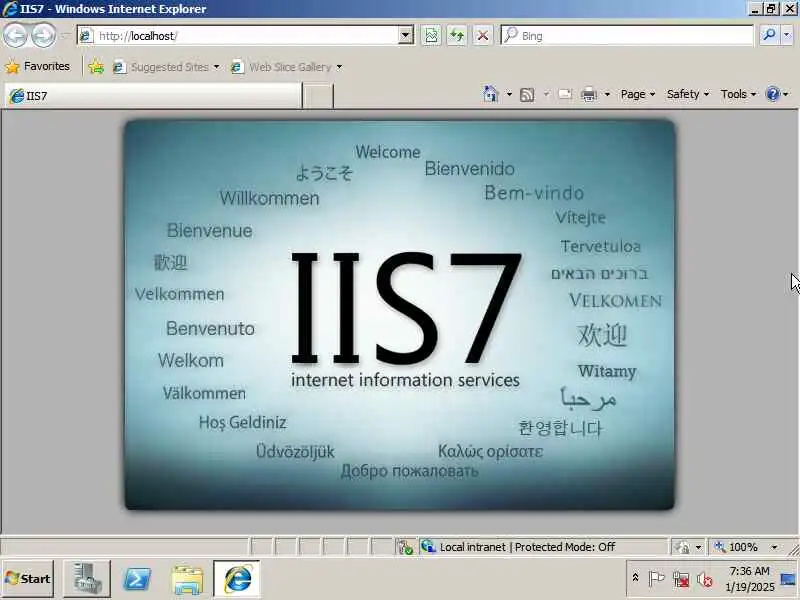Screen dimensions: 800x600
Task: Expand the Web Slice Gallery dropdown arrow
Action: (339, 67)
